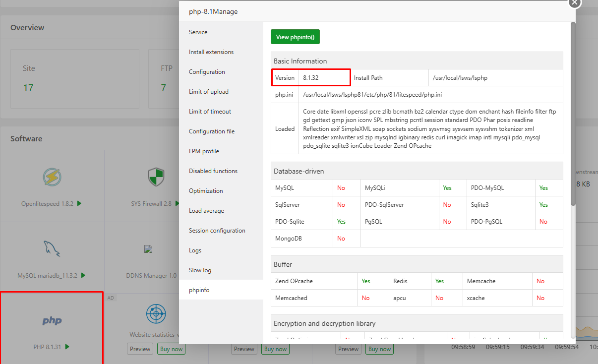Image resolution: width=598 pixels, height=364 pixels.
Task: Click the SYS Firewall shield icon
Action: [156, 177]
